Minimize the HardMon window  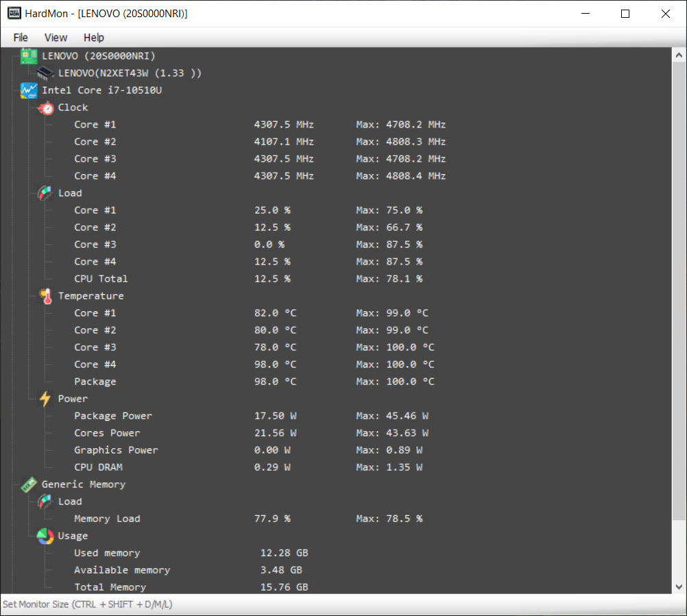pyautogui.click(x=586, y=14)
